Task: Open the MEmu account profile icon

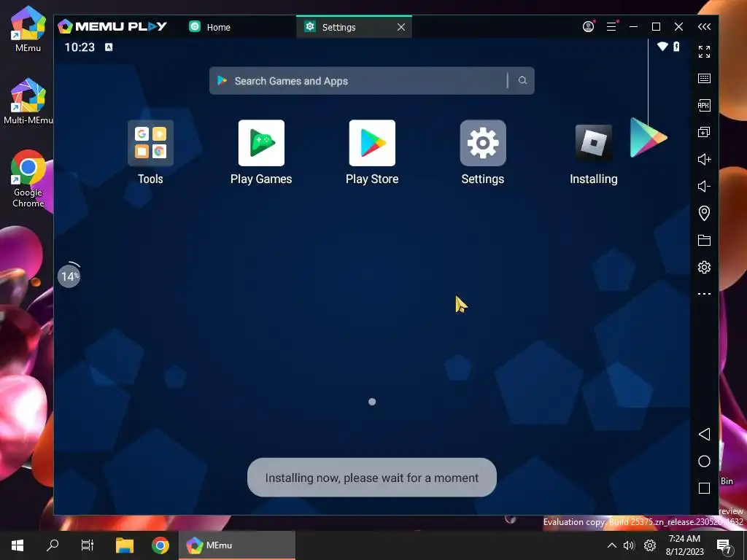Action: coord(589,27)
